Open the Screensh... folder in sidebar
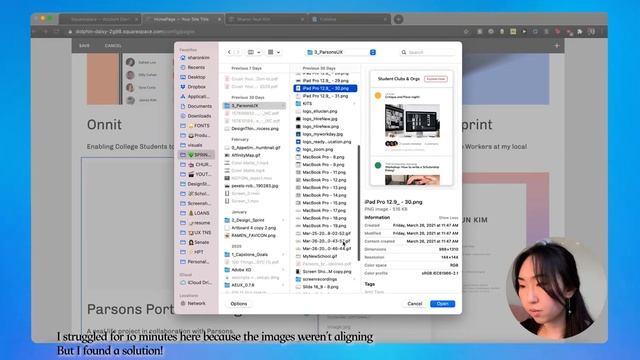The image size is (640, 360). coord(197,203)
